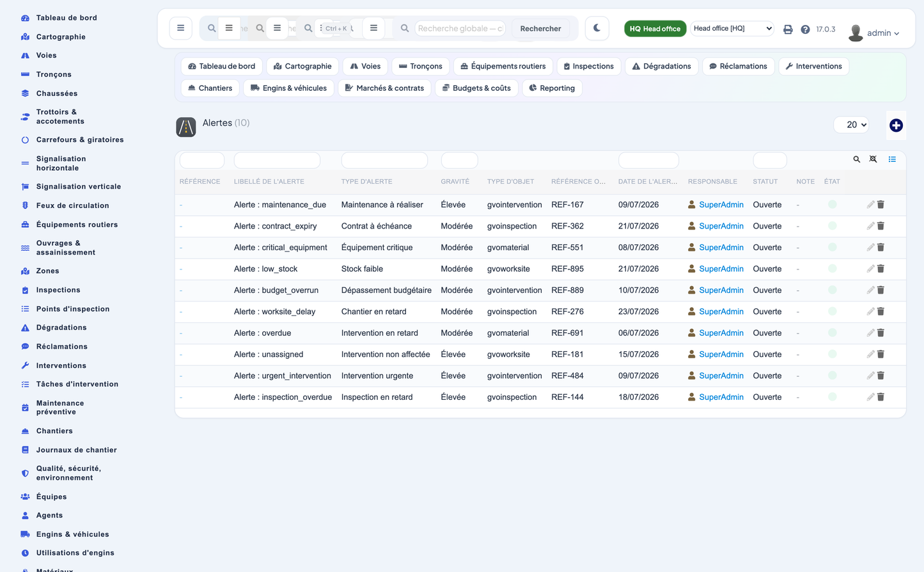Click the list view icon above the table

(892, 159)
